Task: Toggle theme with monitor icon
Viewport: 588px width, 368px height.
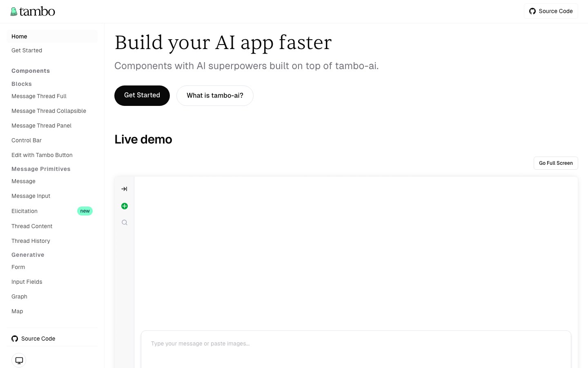Action: [19, 360]
